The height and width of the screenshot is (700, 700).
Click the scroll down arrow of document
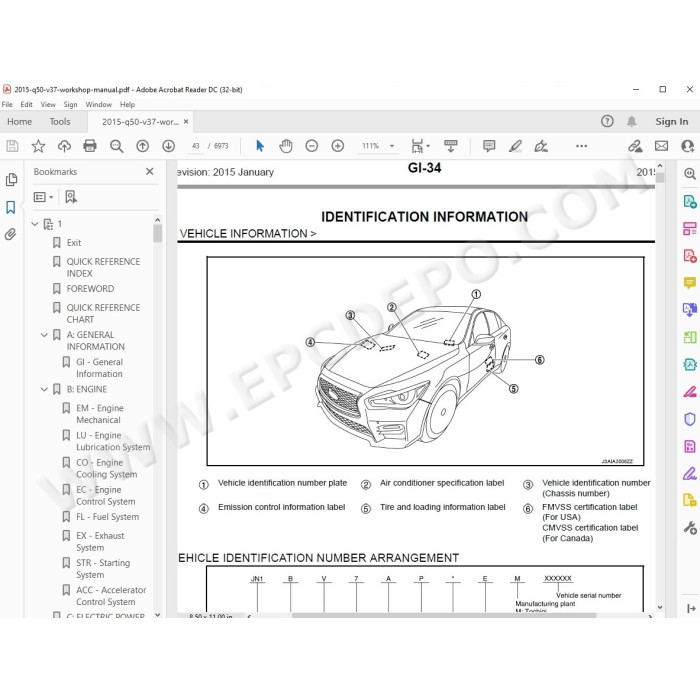click(660, 608)
